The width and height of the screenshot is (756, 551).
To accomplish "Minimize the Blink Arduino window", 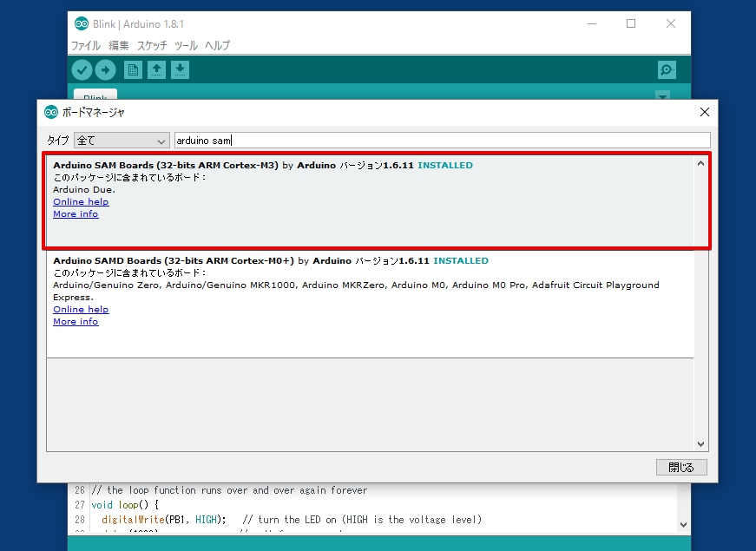I will coord(592,23).
